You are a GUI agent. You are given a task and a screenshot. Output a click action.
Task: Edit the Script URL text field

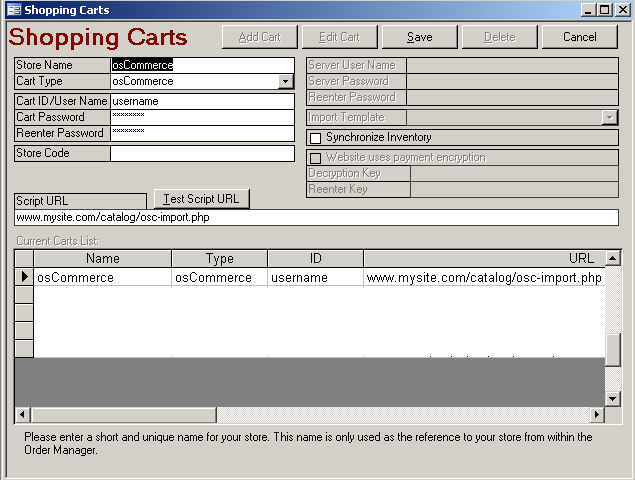click(316, 218)
